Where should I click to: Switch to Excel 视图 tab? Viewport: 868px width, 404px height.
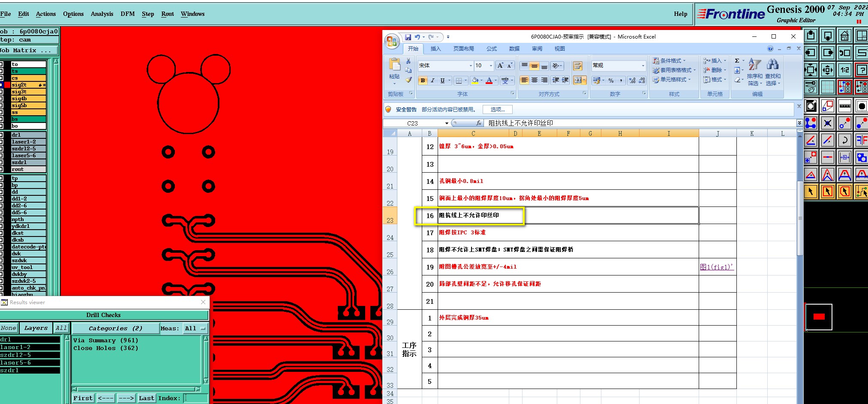[559, 49]
